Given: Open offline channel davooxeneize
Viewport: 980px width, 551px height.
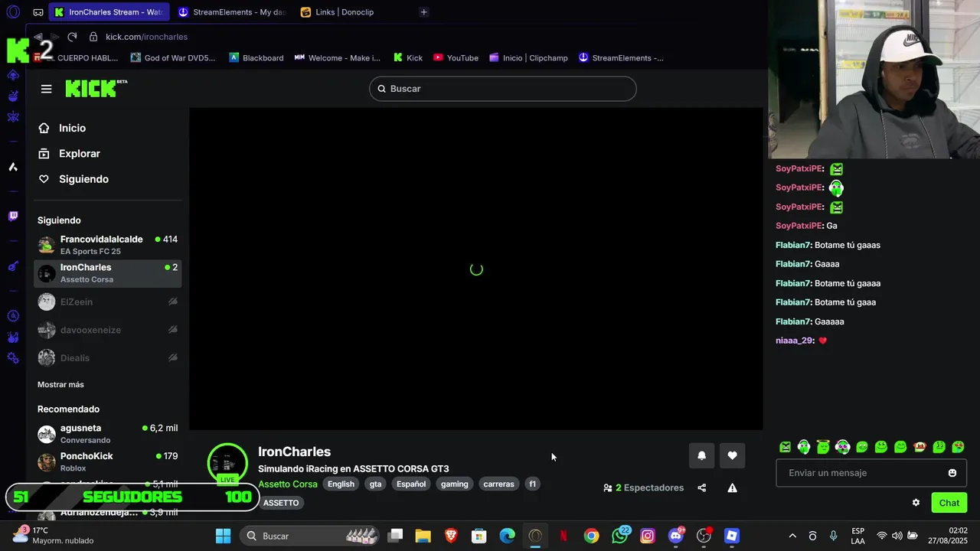Looking at the screenshot, I should (107, 330).
